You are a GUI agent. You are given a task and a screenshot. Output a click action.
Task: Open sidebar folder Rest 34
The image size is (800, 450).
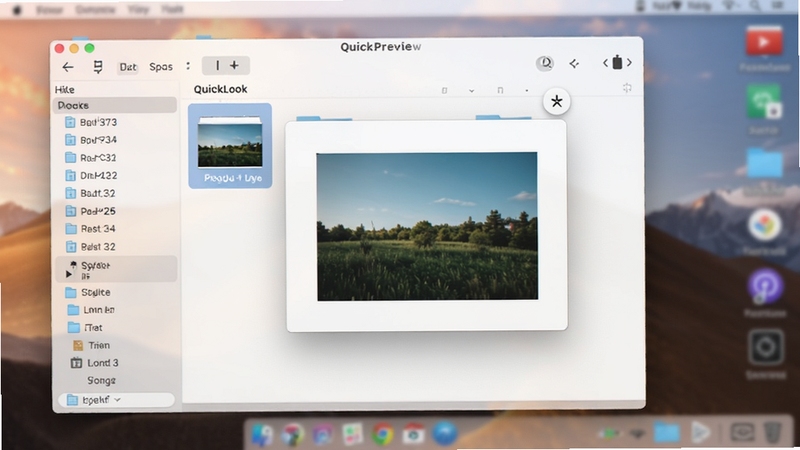click(91, 229)
